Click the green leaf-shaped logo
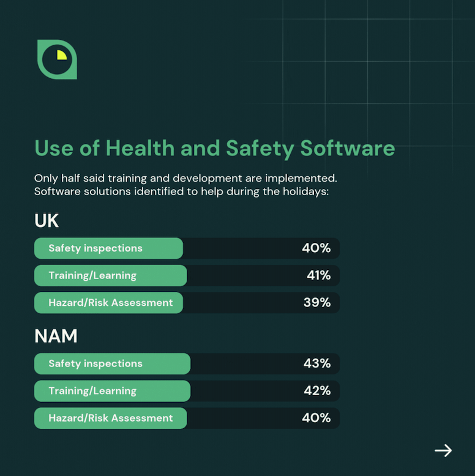 tap(57, 59)
